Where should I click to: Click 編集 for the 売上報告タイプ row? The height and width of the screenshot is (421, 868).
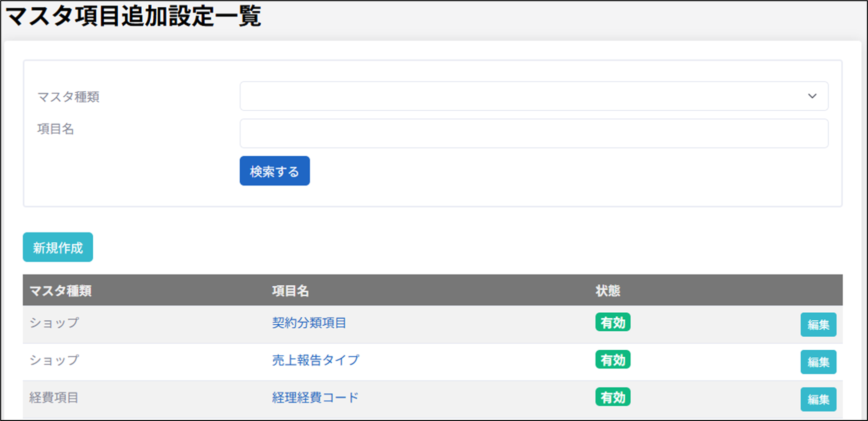[x=818, y=362]
